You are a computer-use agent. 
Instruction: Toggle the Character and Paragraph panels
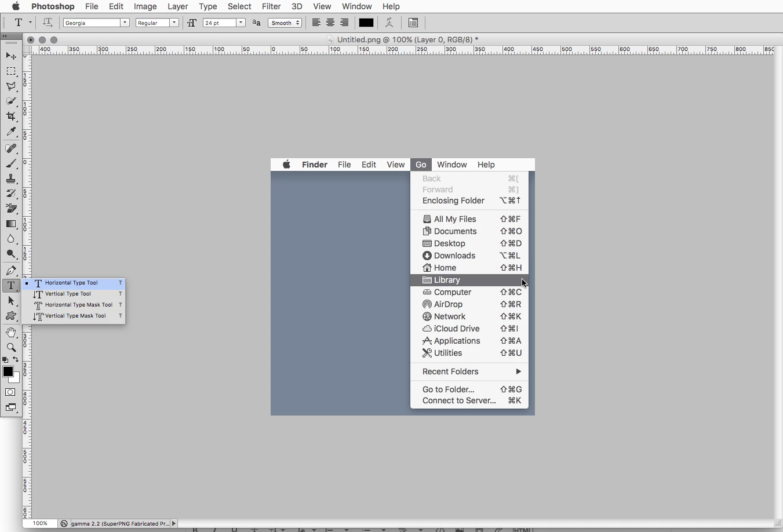pyautogui.click(x=413, y=23)
